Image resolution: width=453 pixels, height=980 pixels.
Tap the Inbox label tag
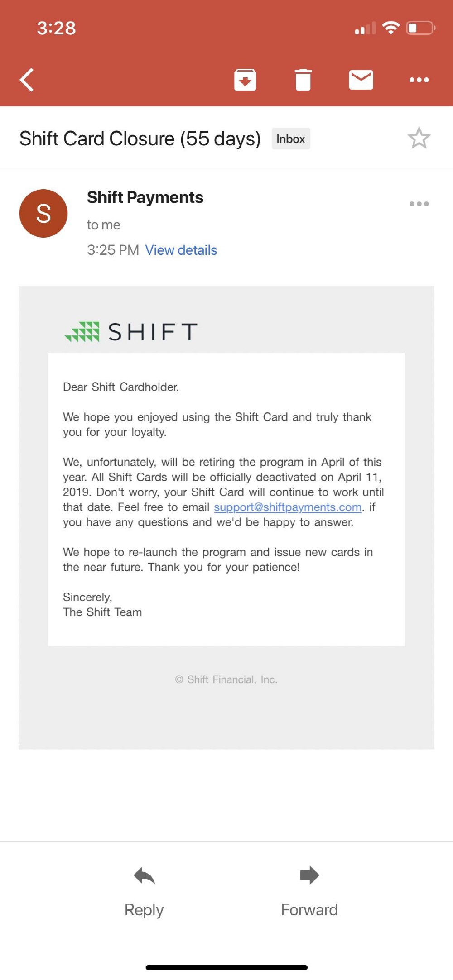coord(291,139)
